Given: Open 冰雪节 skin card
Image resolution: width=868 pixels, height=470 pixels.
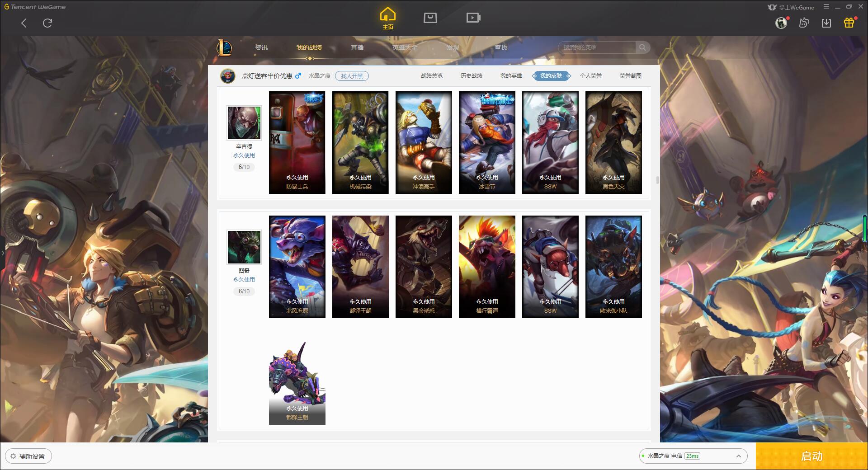Looking at the screenshot, I should click(487, 142).
